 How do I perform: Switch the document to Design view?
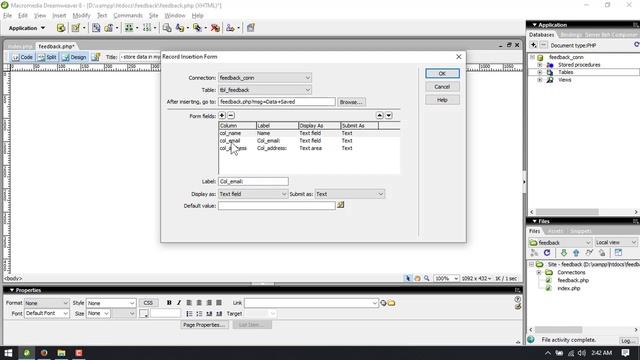point(74,57)
